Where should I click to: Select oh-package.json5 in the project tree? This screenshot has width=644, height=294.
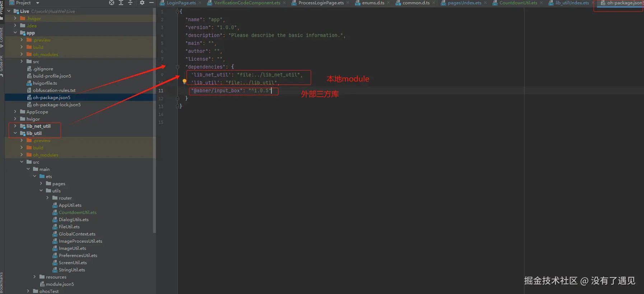coord(51,97)
